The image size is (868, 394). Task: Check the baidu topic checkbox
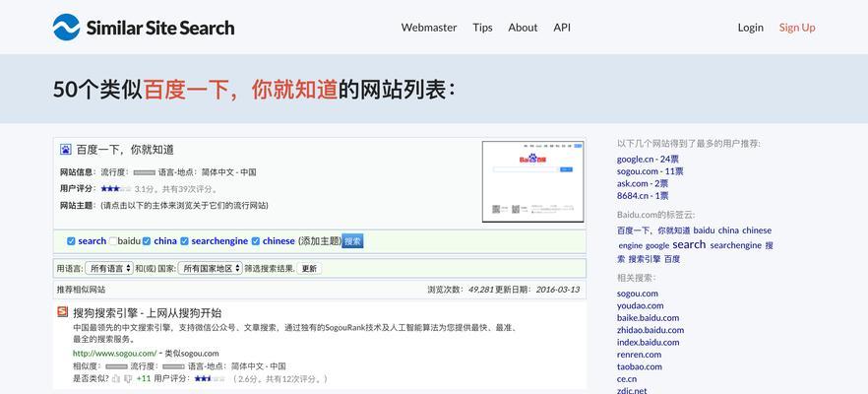(x=113, y=241)
